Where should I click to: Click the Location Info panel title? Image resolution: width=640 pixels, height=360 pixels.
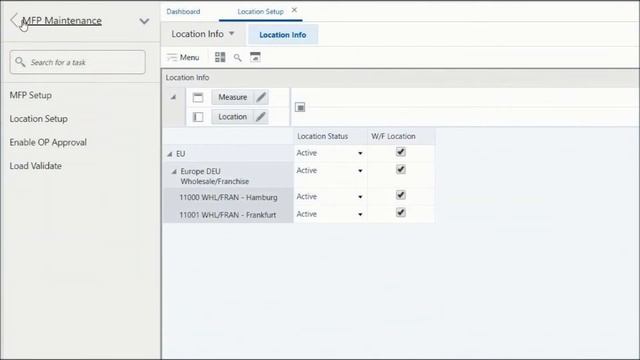(187, 78)
